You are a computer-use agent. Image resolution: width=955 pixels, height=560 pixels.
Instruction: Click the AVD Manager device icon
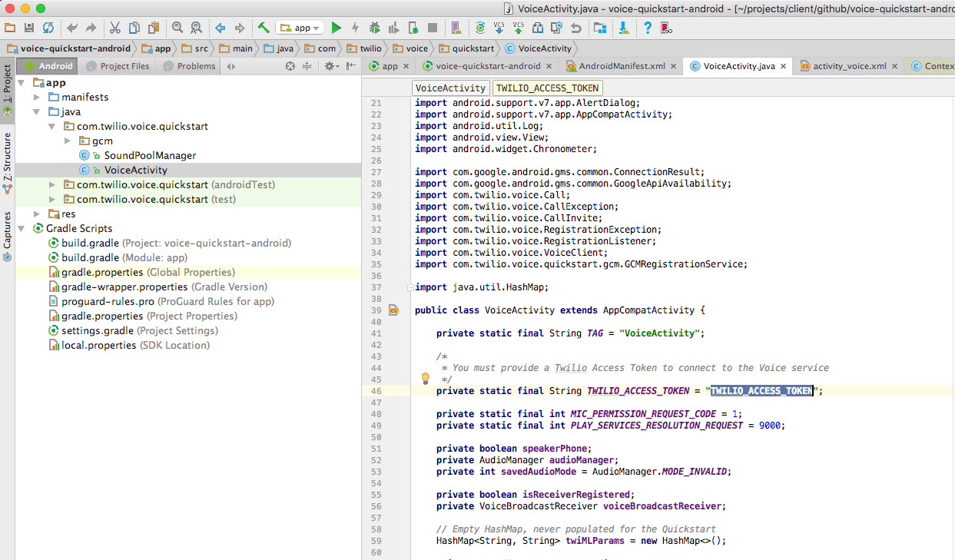tap(456, 28)
